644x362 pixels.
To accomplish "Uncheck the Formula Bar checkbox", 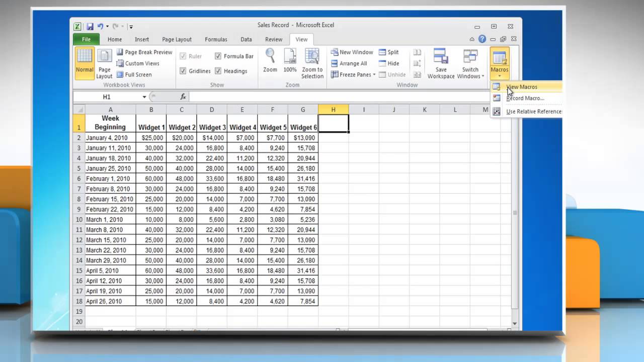I will pyautogui.click(x=218, y=56).
